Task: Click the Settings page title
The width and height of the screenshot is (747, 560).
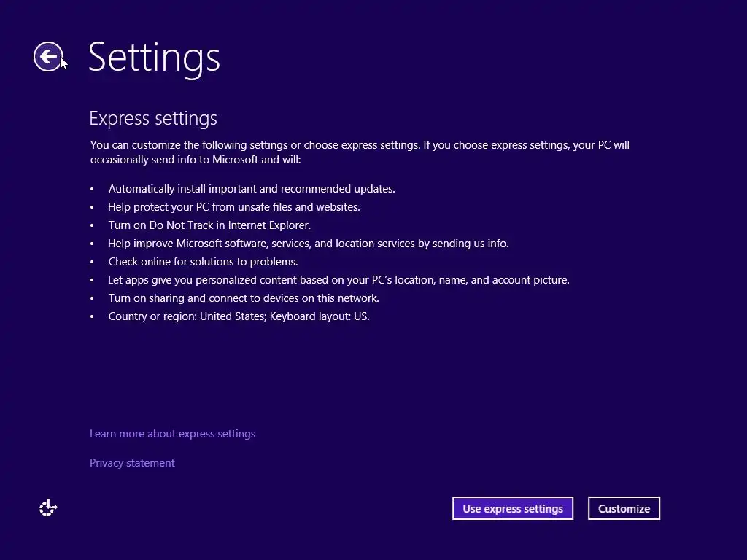Action: point(154,57)
